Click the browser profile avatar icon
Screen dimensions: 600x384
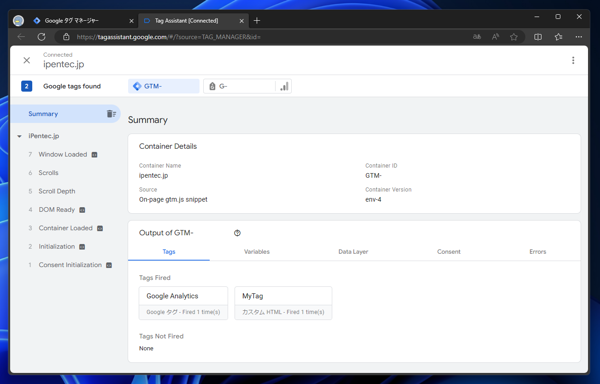[x=18, y=21]
